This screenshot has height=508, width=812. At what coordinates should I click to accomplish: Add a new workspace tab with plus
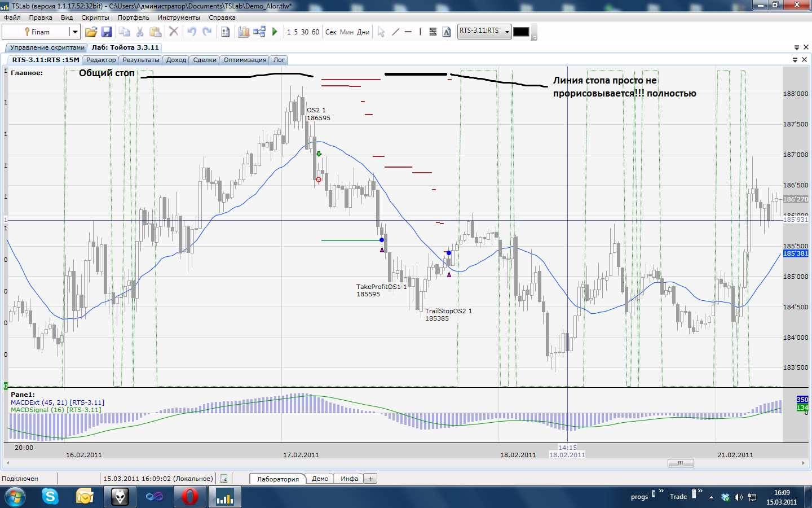370,479
